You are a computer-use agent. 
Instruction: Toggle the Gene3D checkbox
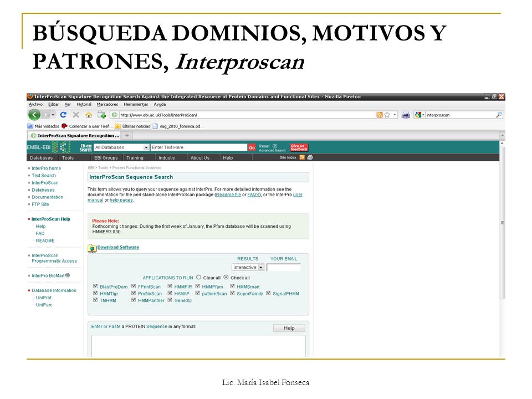[170, 300]
